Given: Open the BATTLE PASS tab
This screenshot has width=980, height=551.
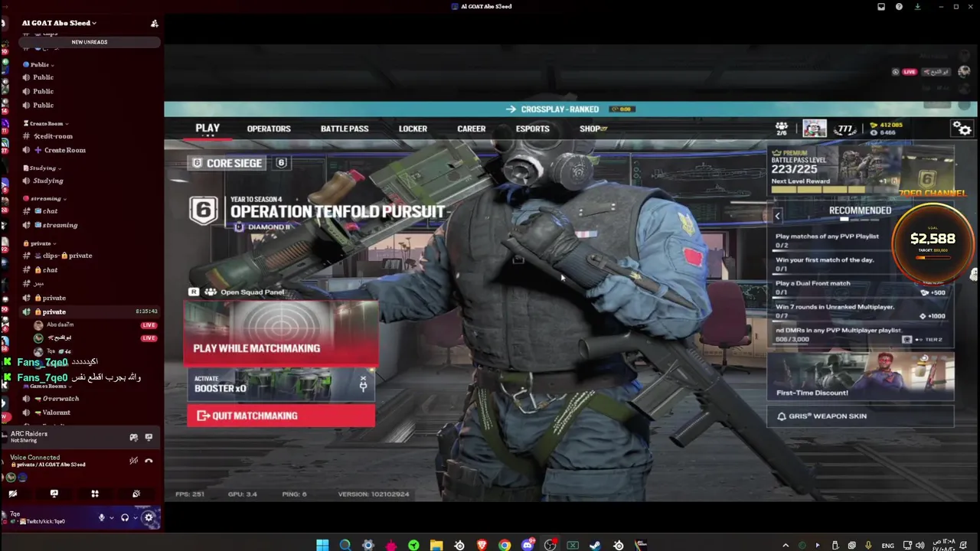Looking at the screenshot, I should pyautogui.click(x=345, y=129).
